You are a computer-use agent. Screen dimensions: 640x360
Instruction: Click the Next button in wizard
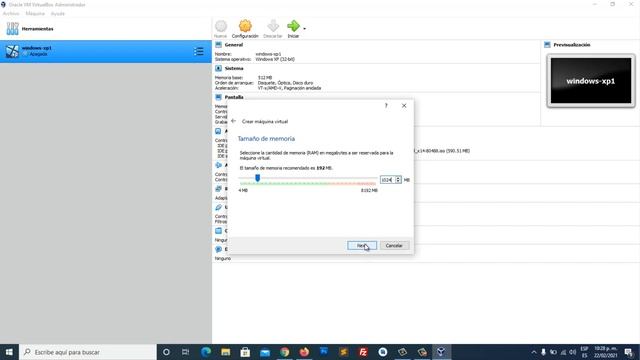[x=362, y=245]
